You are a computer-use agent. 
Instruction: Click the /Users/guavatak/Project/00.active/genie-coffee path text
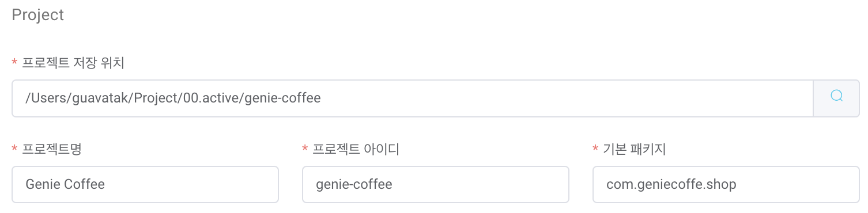pos(173,98)
